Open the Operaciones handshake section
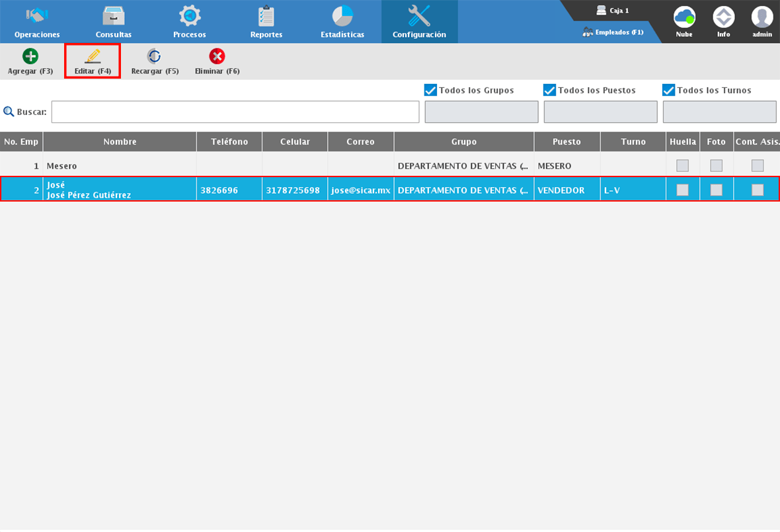 click(37, 17)
